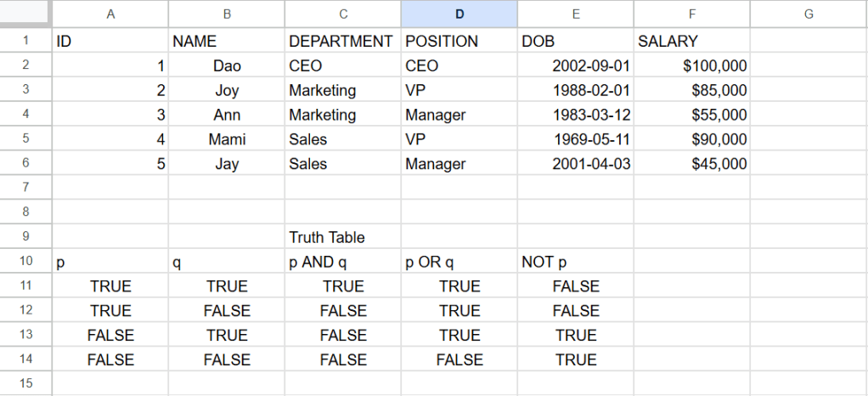The height and width of the screenshot is (396, 868).
Task: Click row 10 header
Action: (x=25, y=262)
